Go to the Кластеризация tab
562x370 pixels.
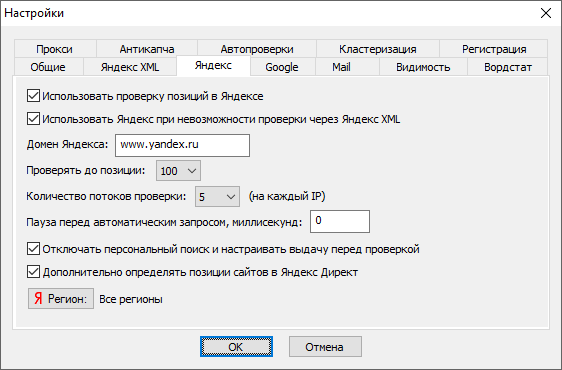(x=378, y=49)
